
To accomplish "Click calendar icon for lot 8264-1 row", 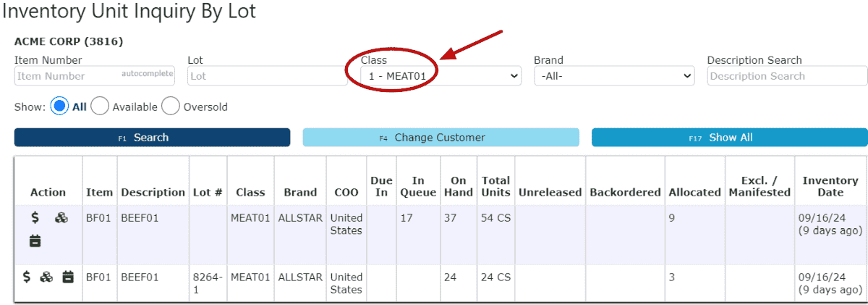I will 68,276.
